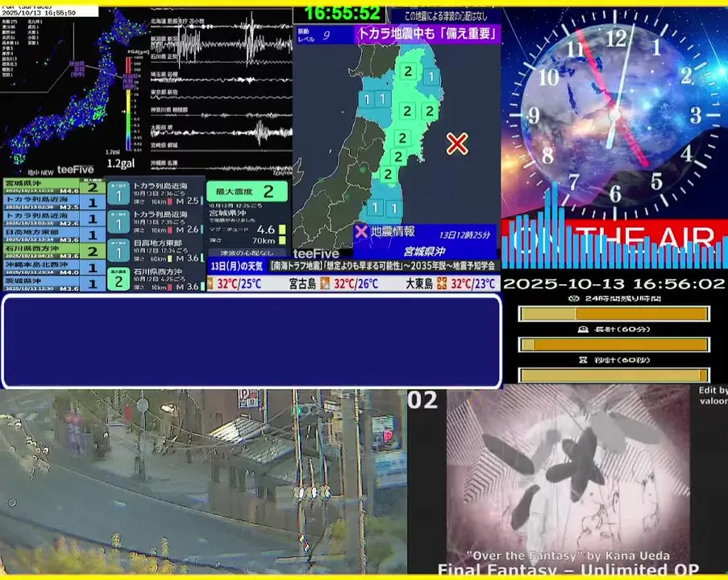Click green intensity badge 2 of 石川県西方沖 4:25 entry
Screen dimensions: 728x580
[119, 280]
